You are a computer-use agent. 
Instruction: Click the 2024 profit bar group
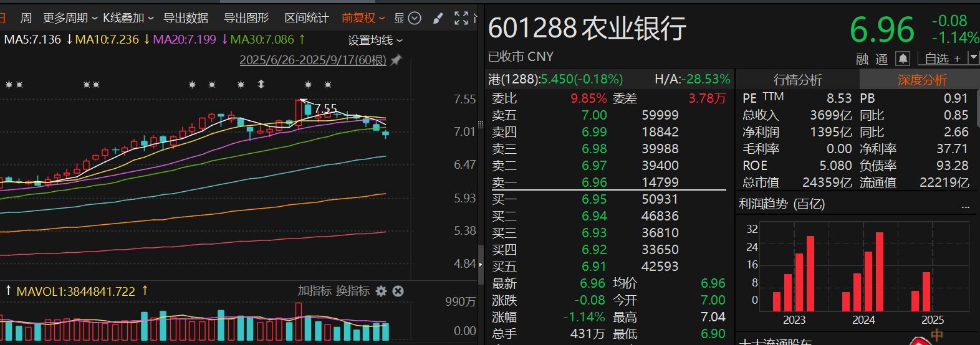pos(863,272)
